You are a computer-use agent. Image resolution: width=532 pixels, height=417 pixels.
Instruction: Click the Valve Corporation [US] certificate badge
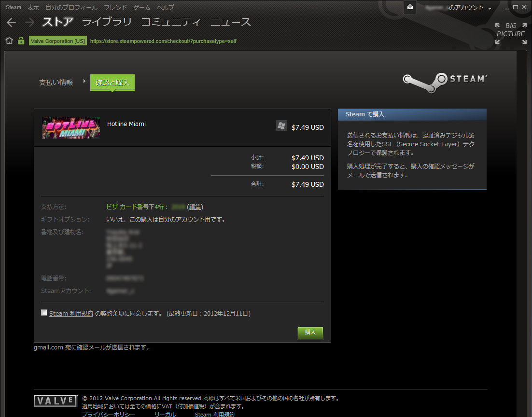point(57,41)
